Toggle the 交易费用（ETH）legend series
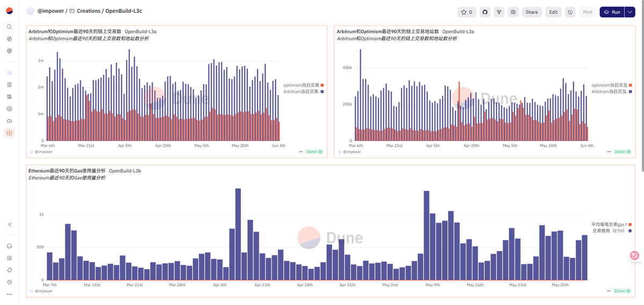The height and width of the screenshot is (305, 644). pyautogui.click(x=612, y=230)
